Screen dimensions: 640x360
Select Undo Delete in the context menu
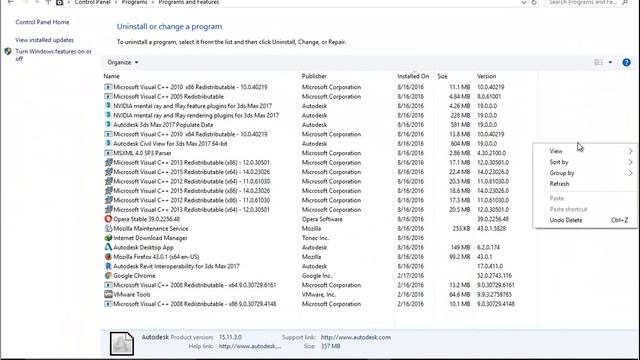(566, 220)
